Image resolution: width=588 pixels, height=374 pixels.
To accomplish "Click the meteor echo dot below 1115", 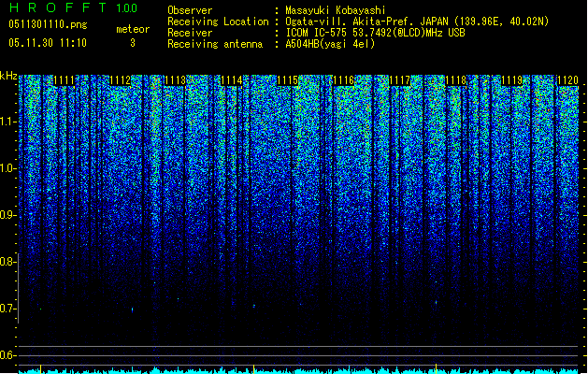I will [x=254, y=306].
